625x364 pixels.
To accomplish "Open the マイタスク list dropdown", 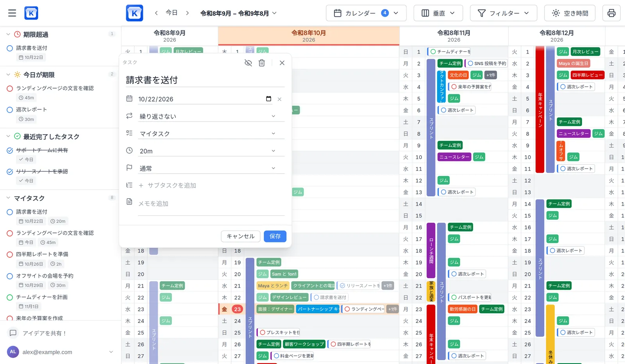I will [x=211, y=133].
